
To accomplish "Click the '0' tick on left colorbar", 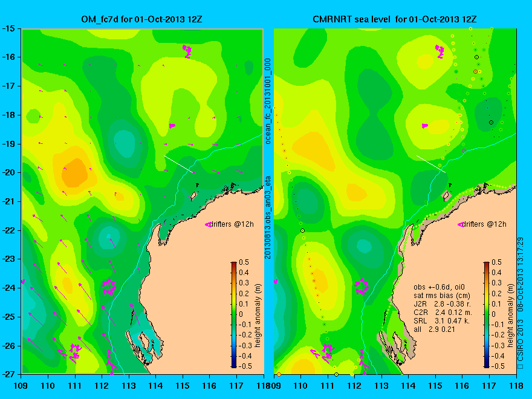I will coord(241,314).
